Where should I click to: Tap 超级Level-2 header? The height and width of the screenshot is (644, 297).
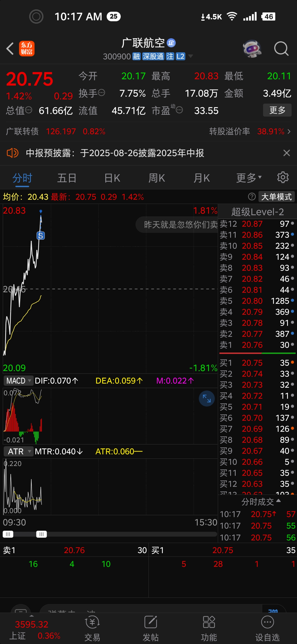pyautogui.click(x=257, y=212)
